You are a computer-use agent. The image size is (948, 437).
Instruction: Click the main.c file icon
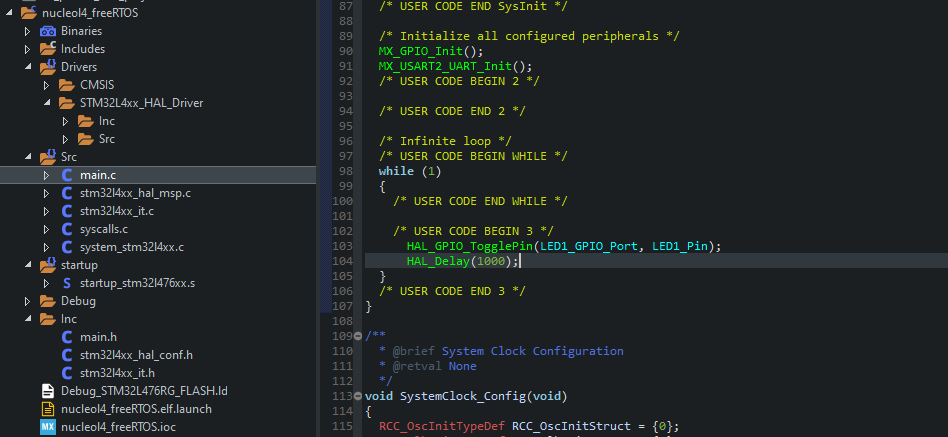point(67,175)
